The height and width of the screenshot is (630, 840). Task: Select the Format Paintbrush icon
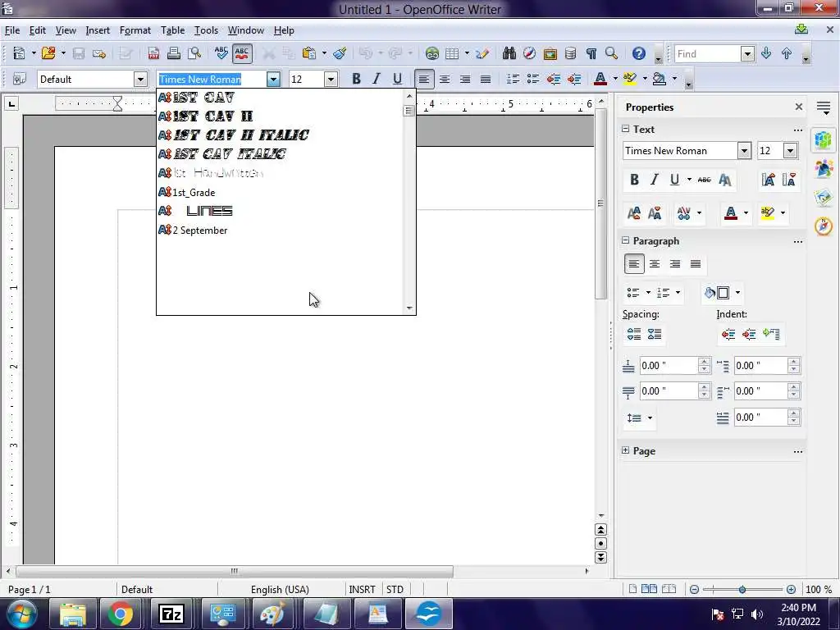(340, 53)
